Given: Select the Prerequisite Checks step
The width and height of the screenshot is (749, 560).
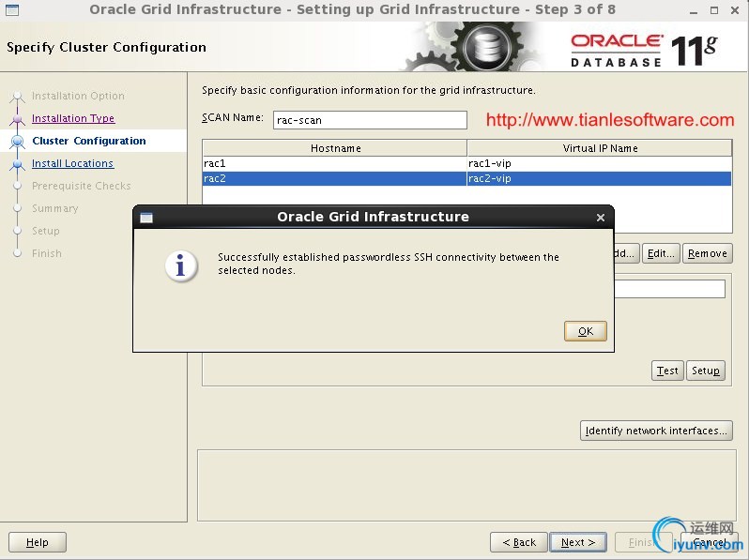Looking at the screenshot, I should tap(82, 186).
